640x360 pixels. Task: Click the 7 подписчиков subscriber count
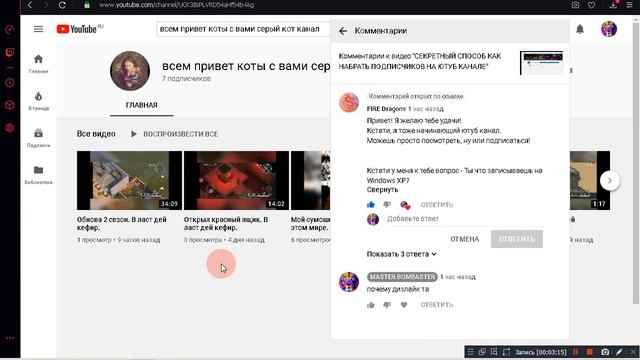186,78
